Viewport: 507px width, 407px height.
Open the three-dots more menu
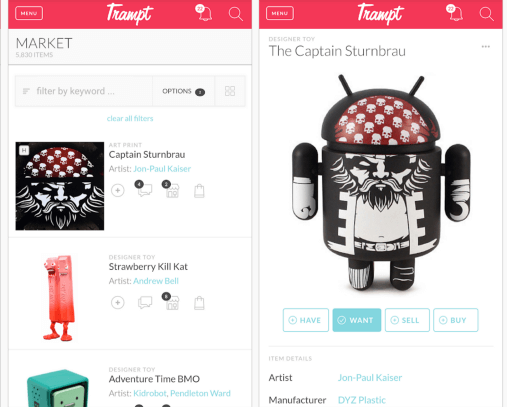click(x=486, y=46)
